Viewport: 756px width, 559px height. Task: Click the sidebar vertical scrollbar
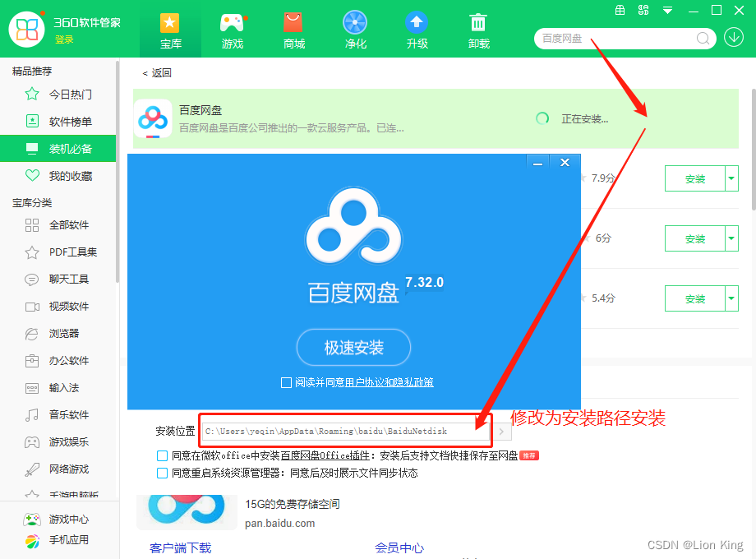coord(118,171)
